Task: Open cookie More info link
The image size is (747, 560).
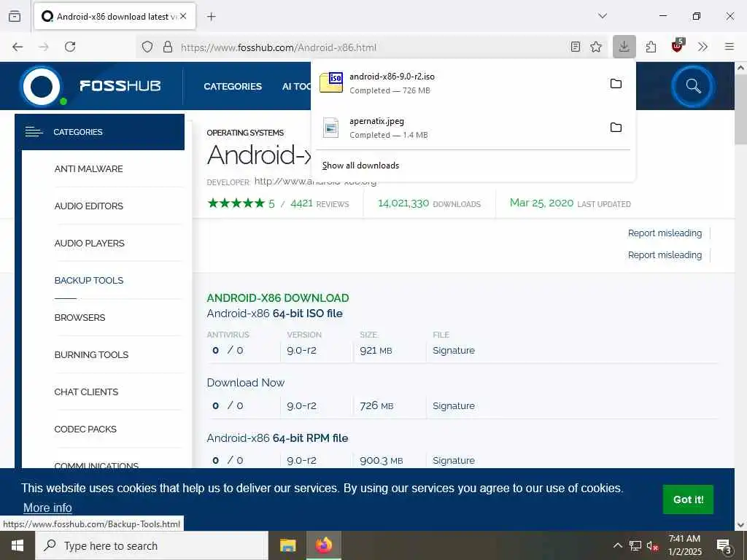Action: click(x=47, y=507)
